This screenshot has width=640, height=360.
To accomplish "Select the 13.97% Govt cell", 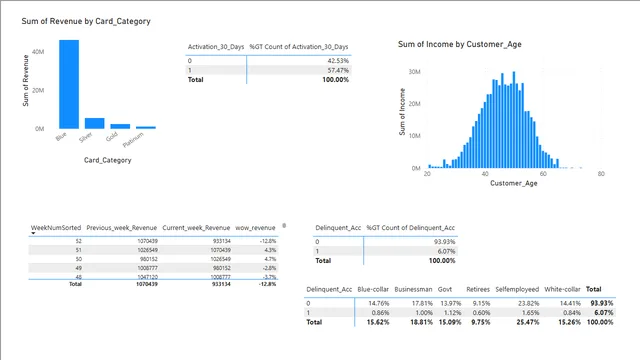I will click(x=451, y=303).
